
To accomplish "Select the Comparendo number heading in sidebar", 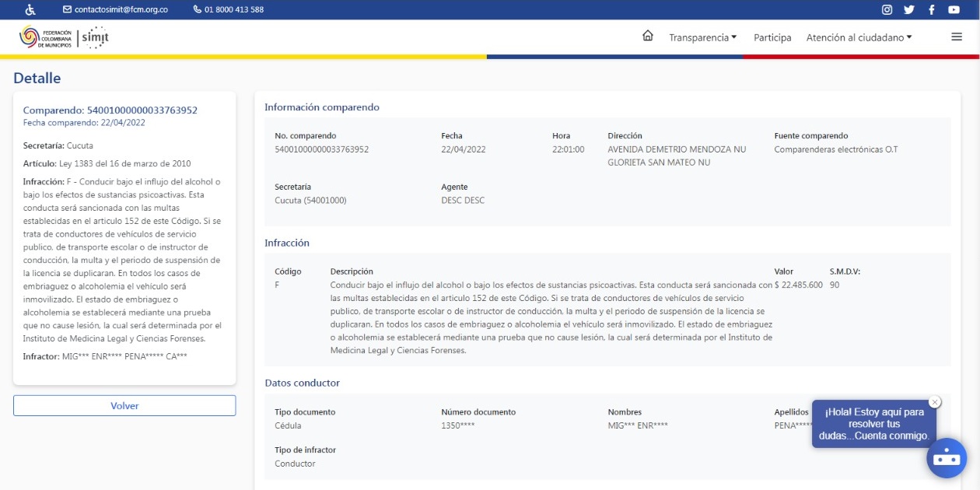I will coord(110,110).
